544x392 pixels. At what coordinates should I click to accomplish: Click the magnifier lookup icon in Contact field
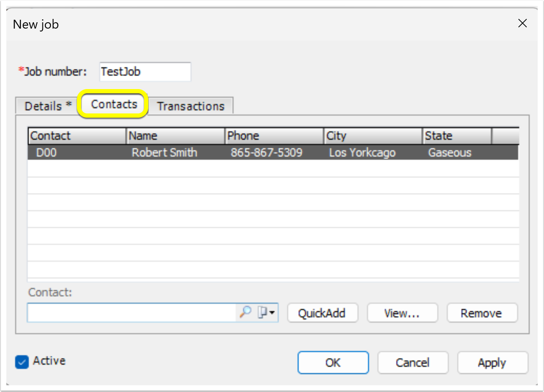coord(245,312)
